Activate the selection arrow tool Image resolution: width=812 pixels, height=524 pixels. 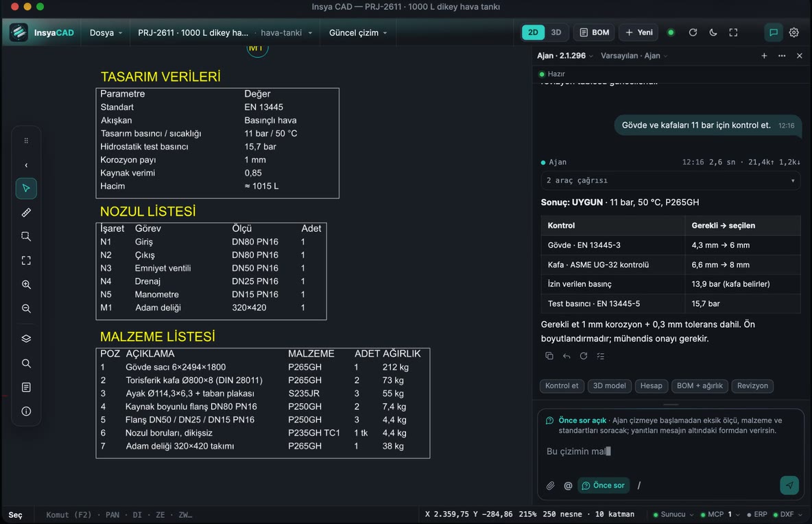pos(26,189)
